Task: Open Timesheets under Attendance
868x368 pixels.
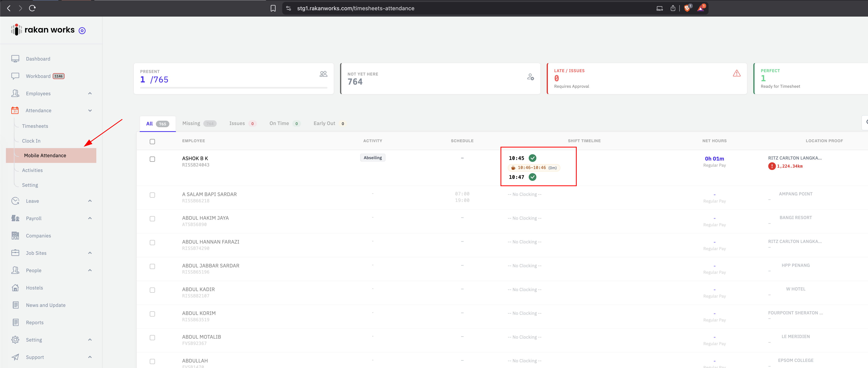Action: point(35,126)
